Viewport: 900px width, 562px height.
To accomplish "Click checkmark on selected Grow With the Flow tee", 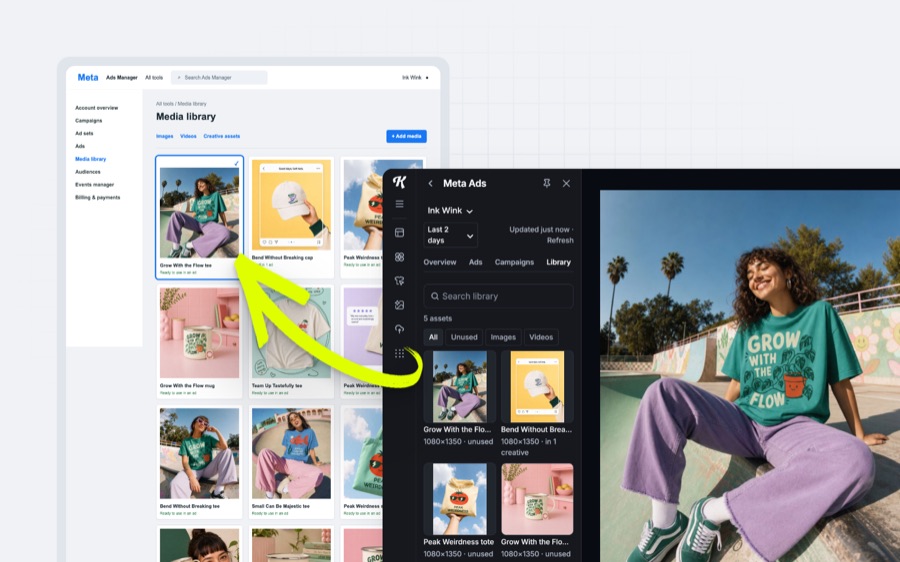I will [236, 164].
